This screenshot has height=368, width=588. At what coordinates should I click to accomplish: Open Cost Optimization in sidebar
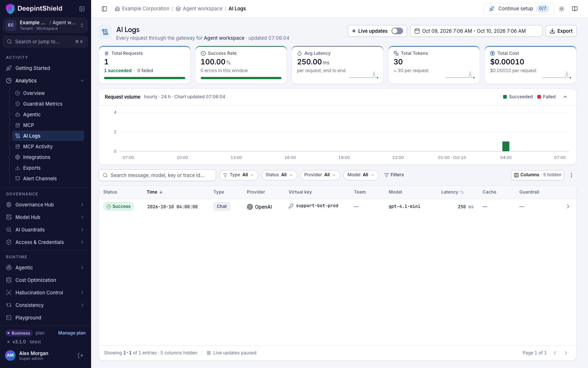click(45, 280)
